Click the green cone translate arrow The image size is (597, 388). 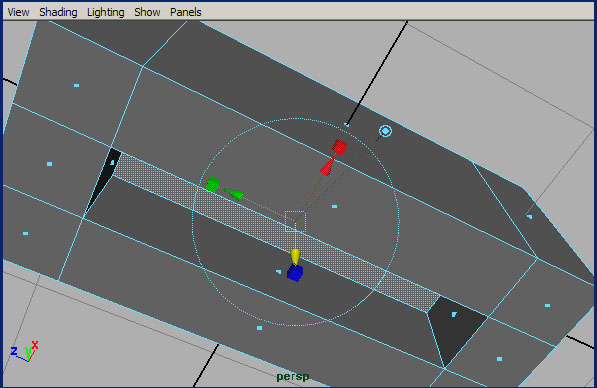pos(233,193)
